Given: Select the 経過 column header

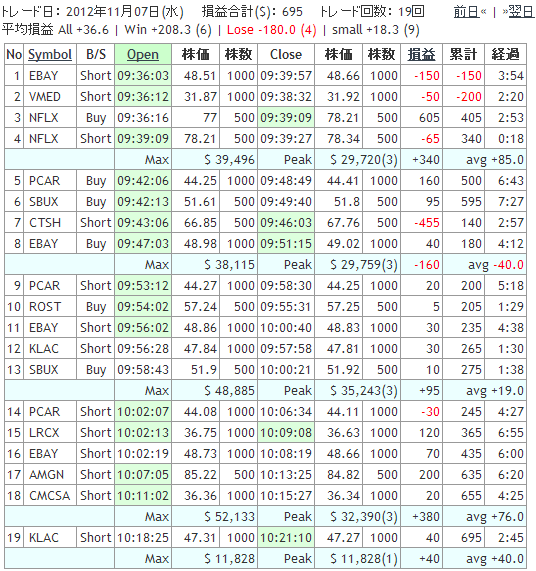Looking at the screenshot, I should point(505,55).
